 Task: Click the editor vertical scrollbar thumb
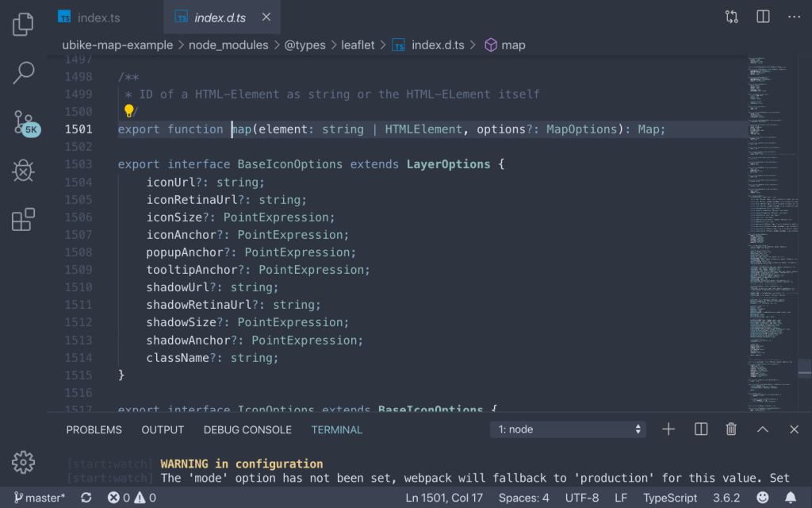[805, 368]
